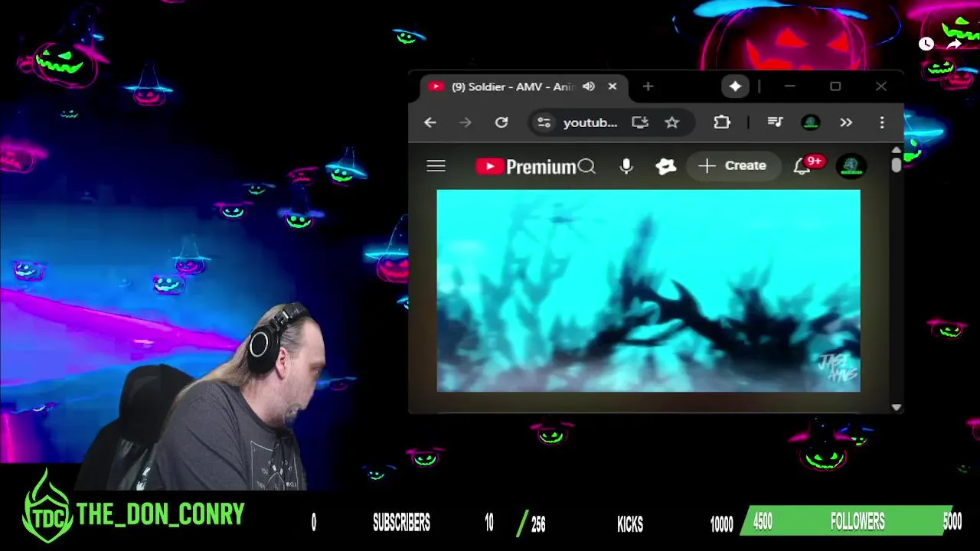This screenshot has height=551, width=980.
Task: Click the Create button
Action: click(x=732, y=165)
